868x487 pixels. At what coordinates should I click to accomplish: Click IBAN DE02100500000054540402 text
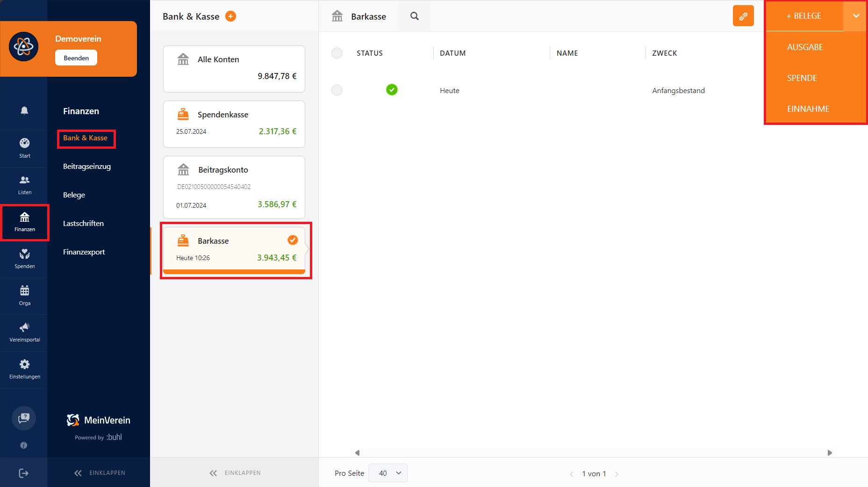214,187
